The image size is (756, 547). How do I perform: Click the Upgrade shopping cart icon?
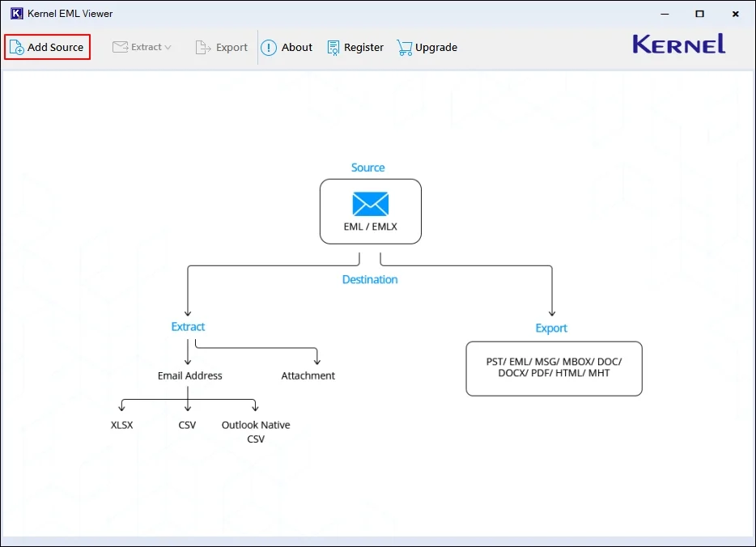point(403,47)
